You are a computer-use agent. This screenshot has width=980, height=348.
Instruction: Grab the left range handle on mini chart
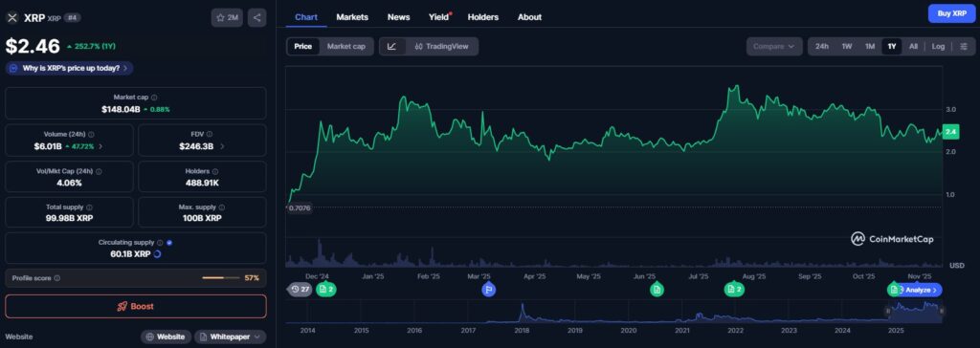(887, 311)
